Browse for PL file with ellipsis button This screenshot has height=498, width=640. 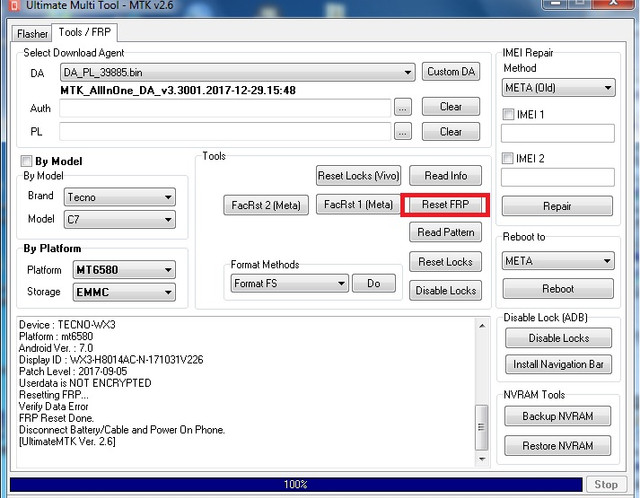[402, 132]
